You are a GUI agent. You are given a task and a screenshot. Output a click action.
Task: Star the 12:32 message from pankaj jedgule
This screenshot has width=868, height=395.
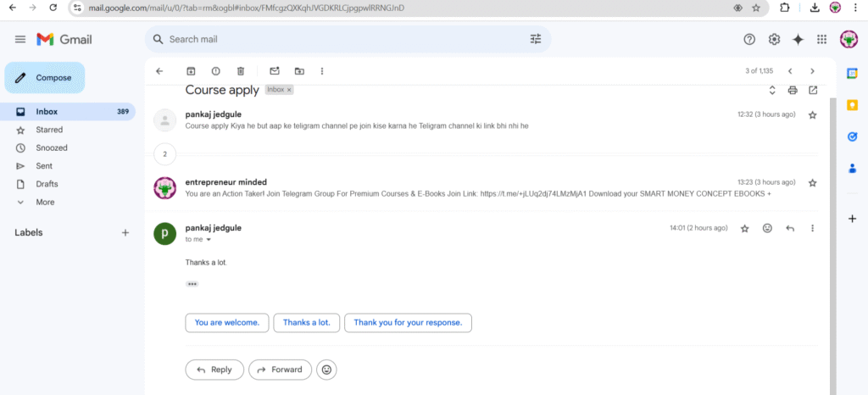[x=812, y=114]
